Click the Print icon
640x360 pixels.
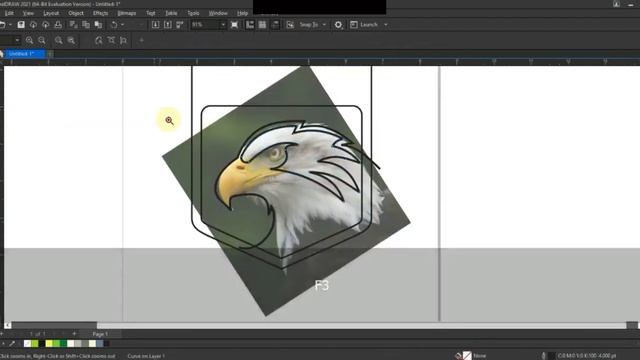pyautogui.click(x=58, y=25)
